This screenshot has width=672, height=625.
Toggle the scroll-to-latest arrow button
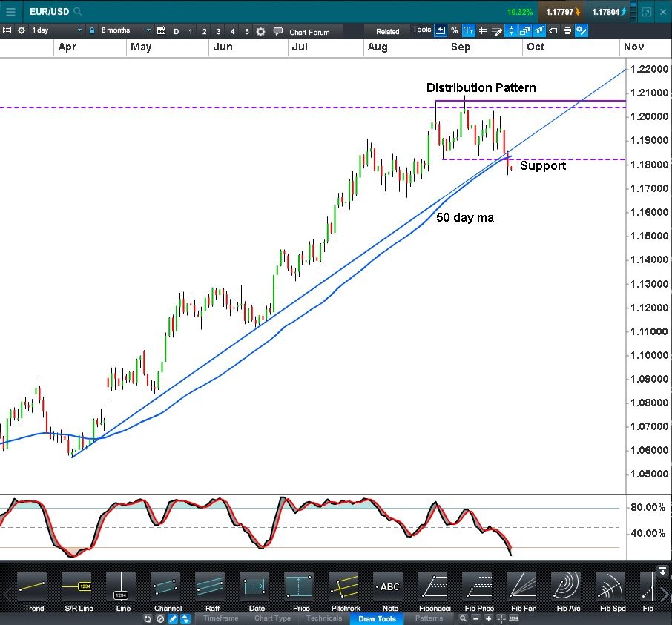(x=440, y=30)
